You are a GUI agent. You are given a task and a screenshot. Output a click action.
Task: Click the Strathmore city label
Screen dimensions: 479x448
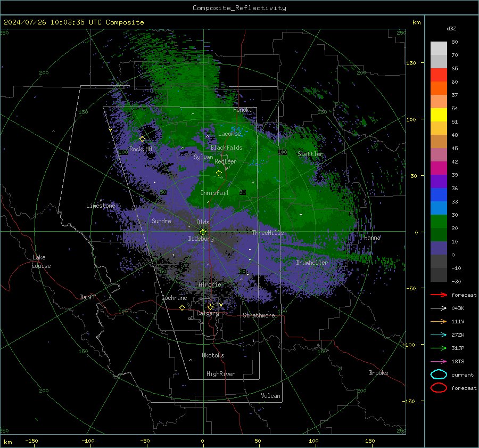pyautogui.click(x=259, y=315)
